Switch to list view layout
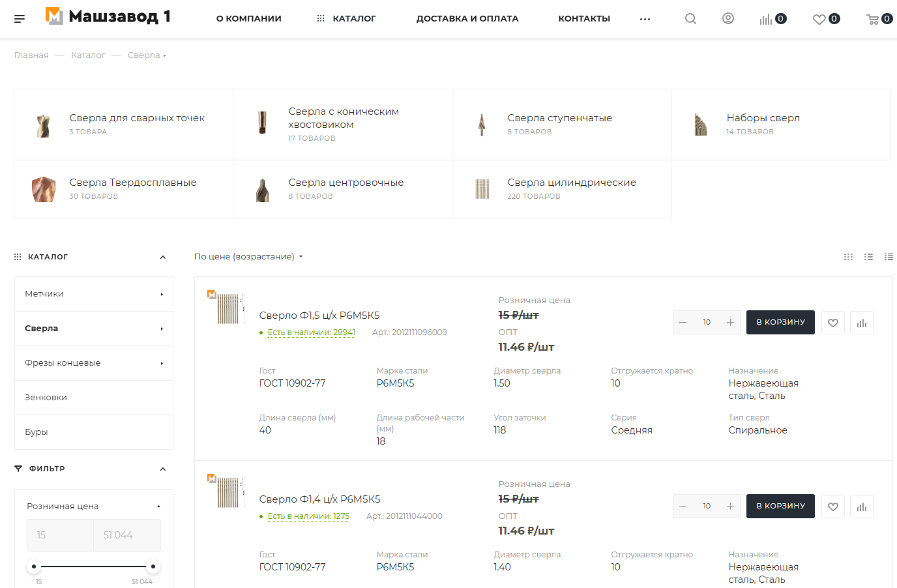897x588 pixels. (868, 257)
